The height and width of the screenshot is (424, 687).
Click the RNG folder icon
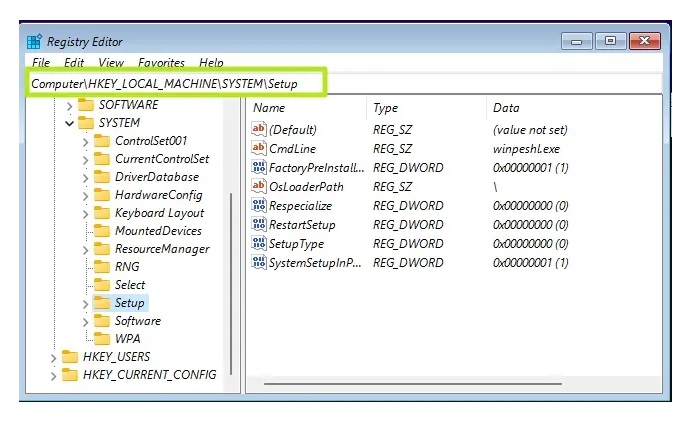[x=102, y=267]
